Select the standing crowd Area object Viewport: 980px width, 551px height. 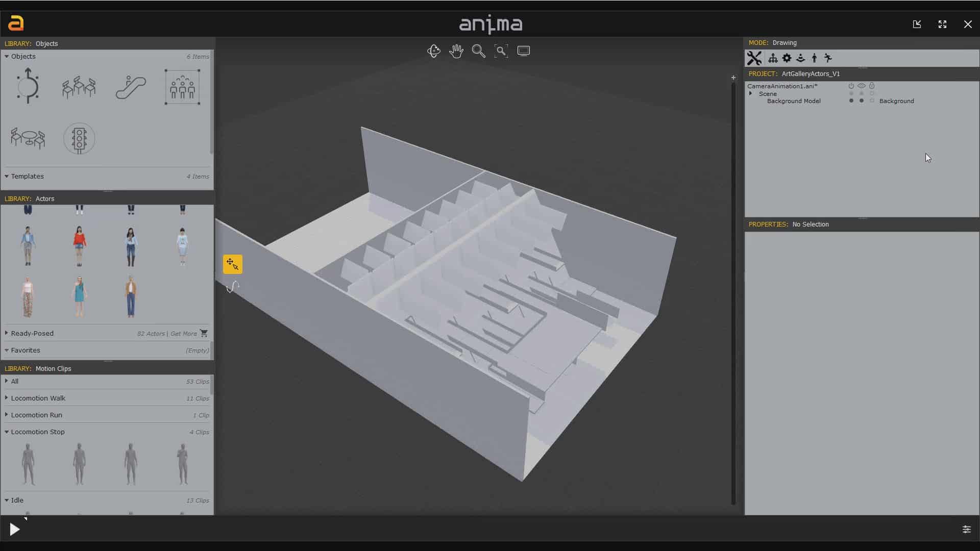click(x=182, y=87)
